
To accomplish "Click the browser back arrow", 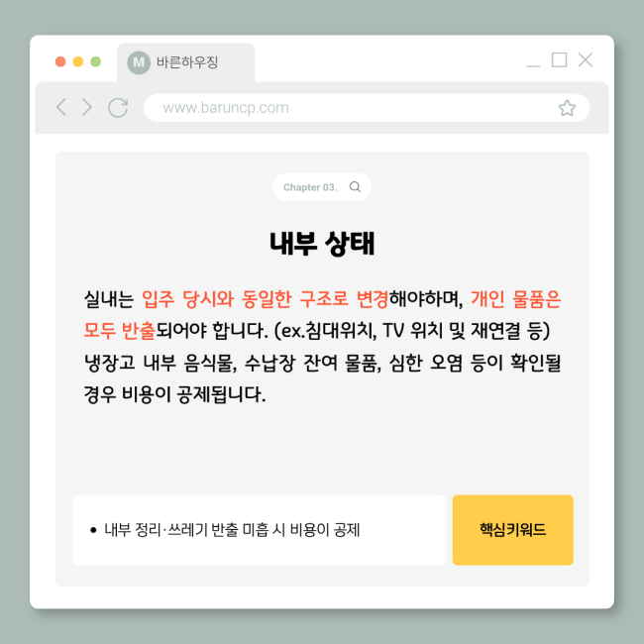I will tap(61, 107).
